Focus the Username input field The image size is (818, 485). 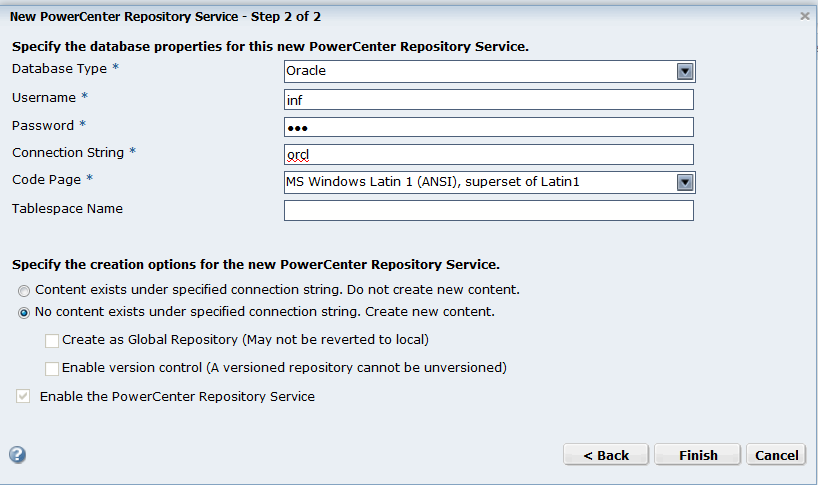(488, 99)
